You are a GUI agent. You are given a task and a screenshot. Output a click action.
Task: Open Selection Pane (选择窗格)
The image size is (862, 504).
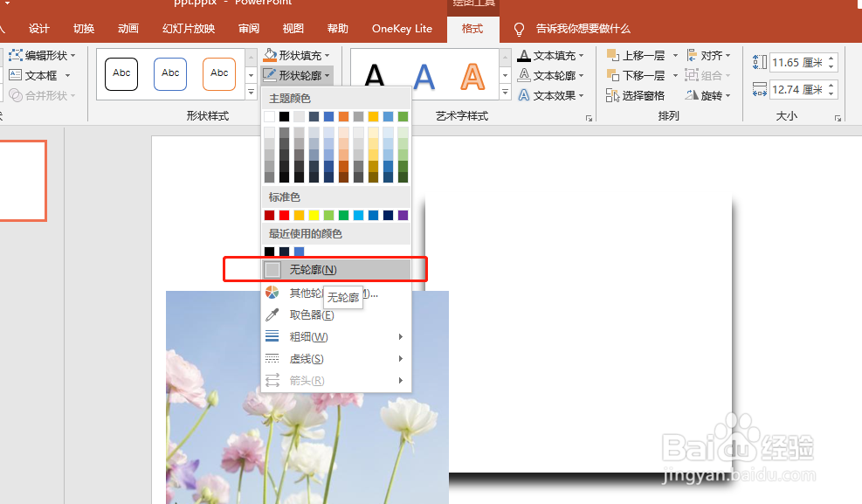(635, 95)
